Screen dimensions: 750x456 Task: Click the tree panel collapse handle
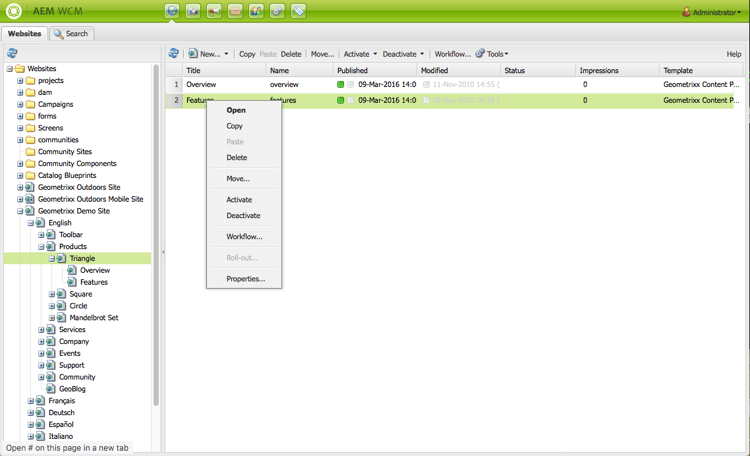[163, 251]
